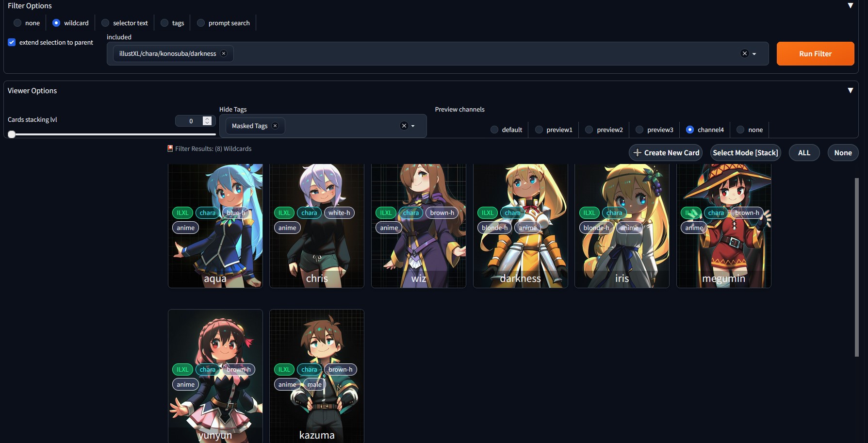Open the megumin character card
Image resolution: width=868 pixels, height=443 pixels.
724,226
